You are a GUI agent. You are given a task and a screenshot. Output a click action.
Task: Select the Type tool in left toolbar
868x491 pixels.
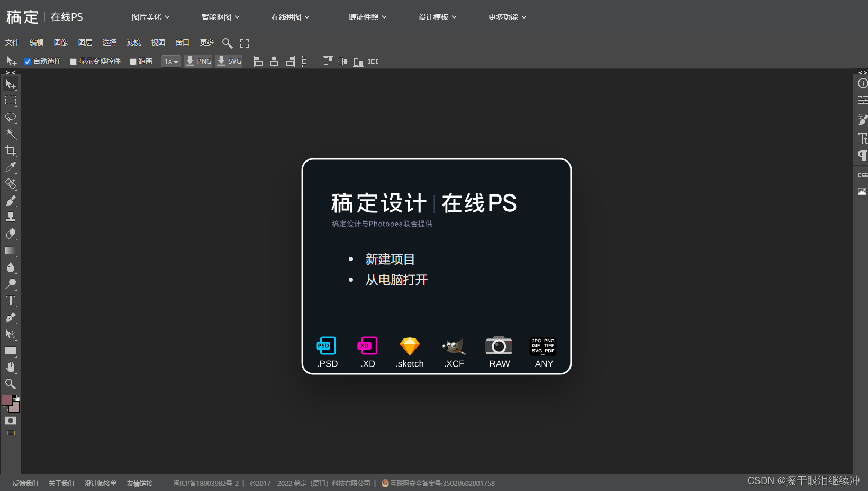pyautogui.click(x=11, y=301)
